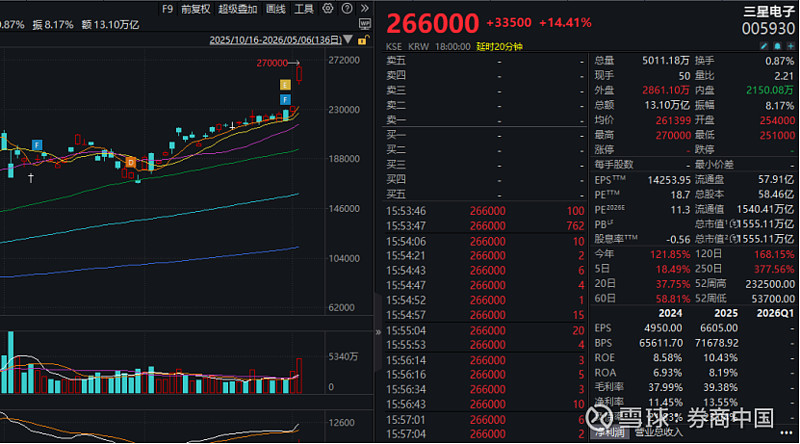Viewport: 800px width, 444px height.
Task: Click PE TTM value 18.7
Action: (680, 195)
